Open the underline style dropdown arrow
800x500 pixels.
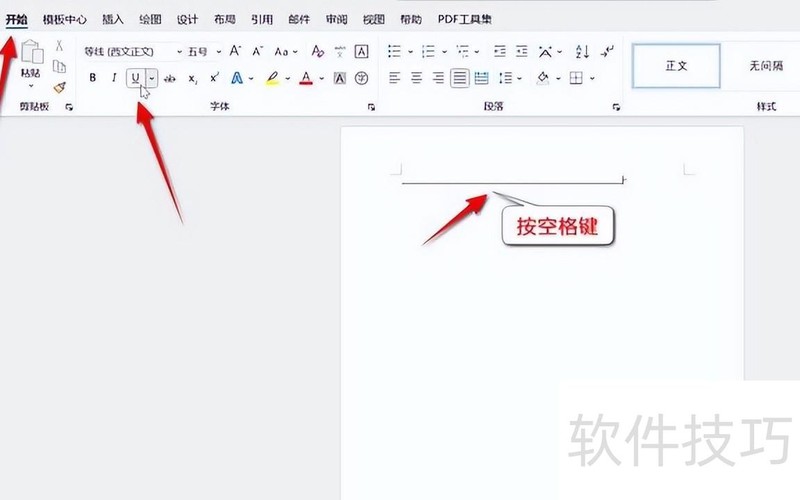(152, 78)
